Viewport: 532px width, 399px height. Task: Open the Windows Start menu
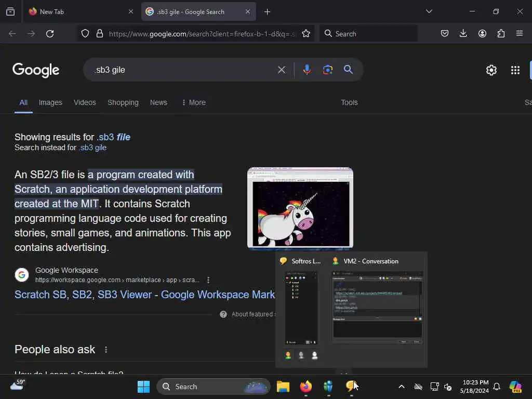coord(143,387)
